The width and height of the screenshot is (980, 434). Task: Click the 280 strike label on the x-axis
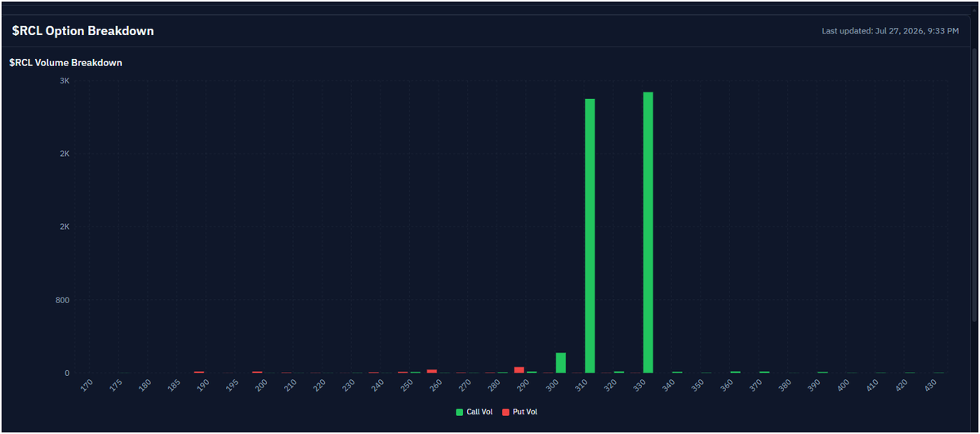point(493,385)
